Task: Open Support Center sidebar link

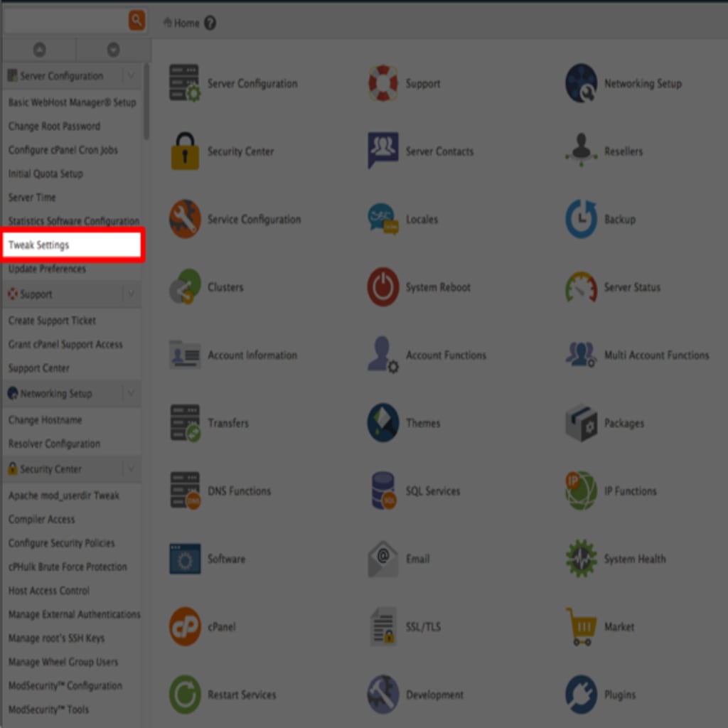Action: (x=39, y=368)
